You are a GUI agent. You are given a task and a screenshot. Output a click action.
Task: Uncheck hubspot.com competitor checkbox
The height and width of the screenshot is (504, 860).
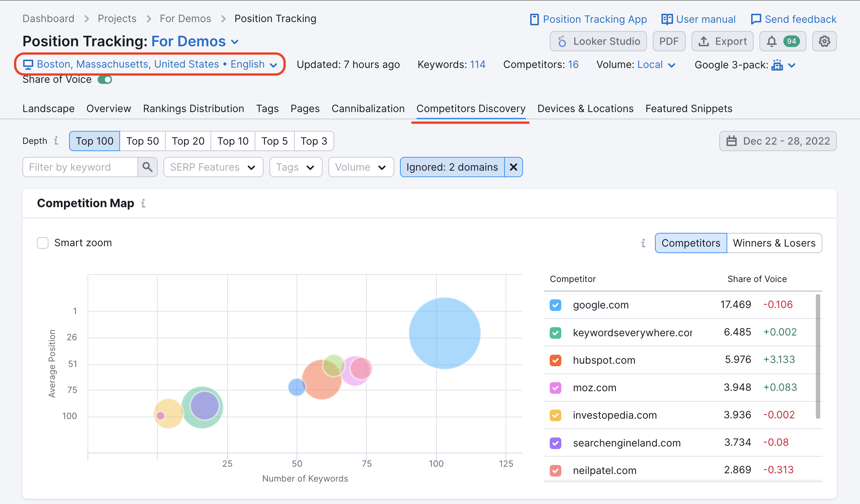click(555, 360)
